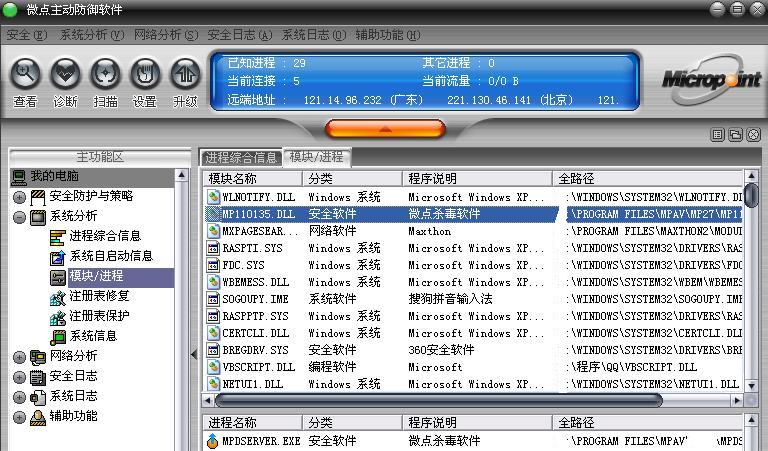The width and height of the screenshot is (768, 451).
Task: Open 系统信息 tree item
Action: pyautogui.click(x=93, y=336)
